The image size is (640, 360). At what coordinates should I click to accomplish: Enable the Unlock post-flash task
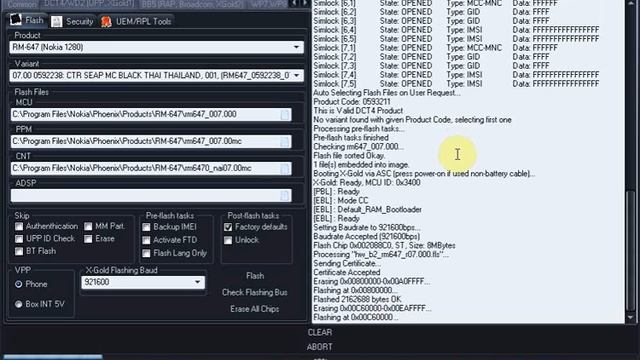click(x=228, y=240)
